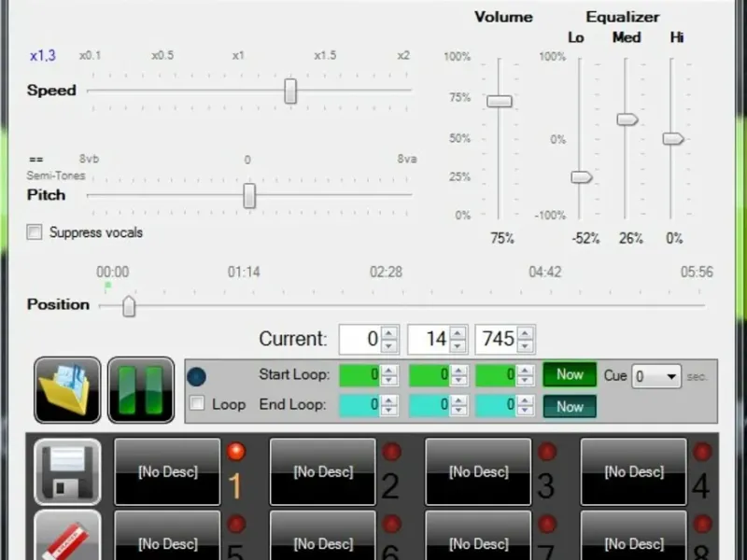Decrease Start Loop seconds with down arrow
Viewport: 747px width, 560px height.
[x=458, y=381]
